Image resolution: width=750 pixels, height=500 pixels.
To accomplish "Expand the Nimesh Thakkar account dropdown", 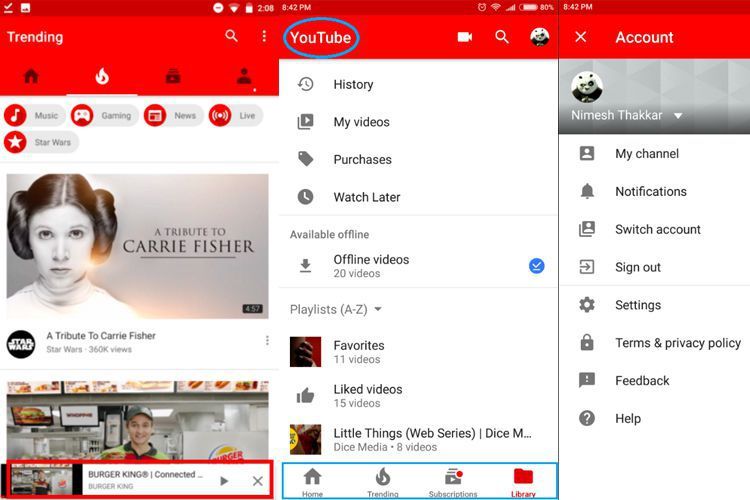I will click(678, 116).
